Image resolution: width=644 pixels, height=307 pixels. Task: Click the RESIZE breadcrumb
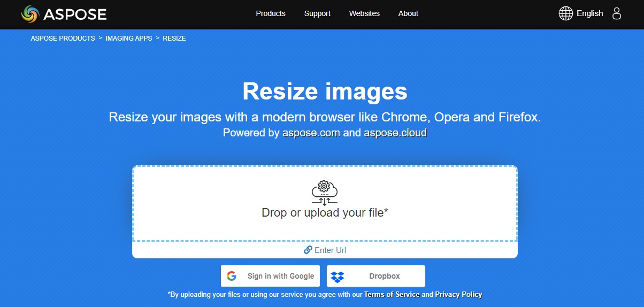tap(174, 39)
